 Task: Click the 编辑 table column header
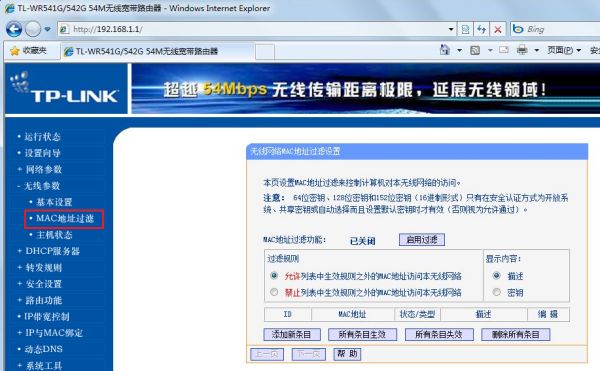pyautogui.click(x=548, y=314)
